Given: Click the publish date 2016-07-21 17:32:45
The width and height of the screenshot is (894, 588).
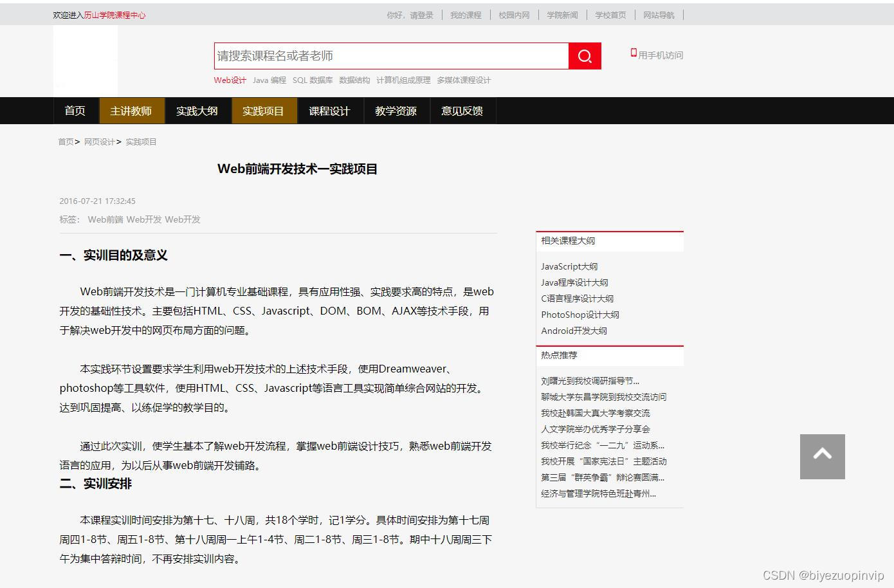Looking at the screenshot, I should (x=97, y=201).
